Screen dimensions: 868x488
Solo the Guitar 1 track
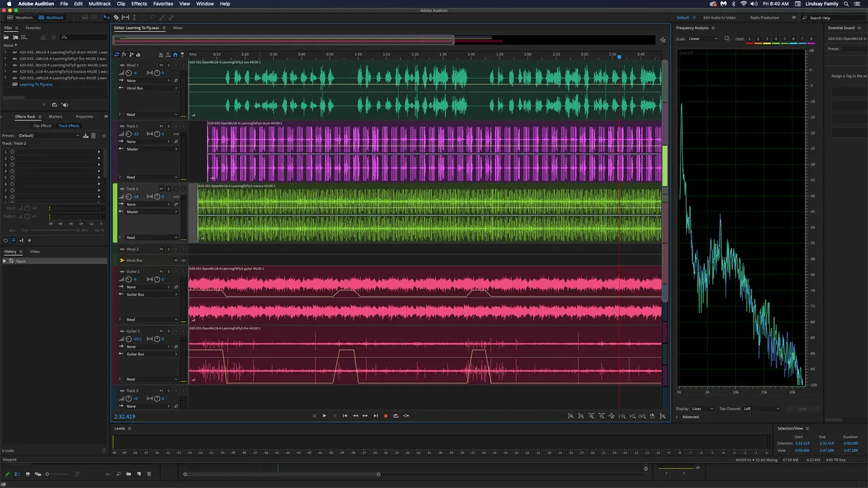coord(169,271)
